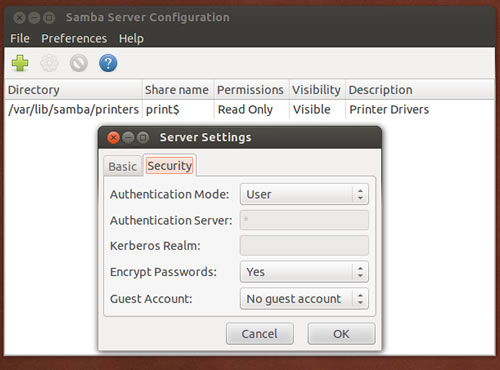This screenshot has height=370, width=500.
Task: Open the Help menu
Action: click(x=131, y=38)
